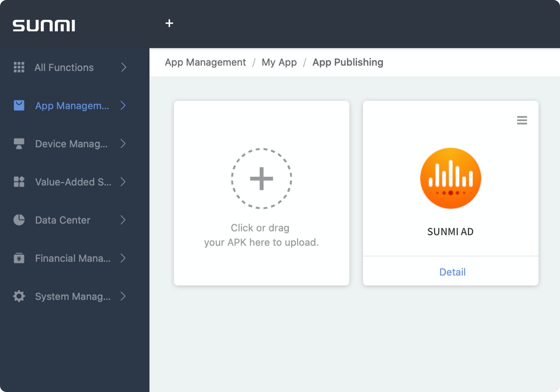Click the dashed circle APK upload area

[261, 178]
